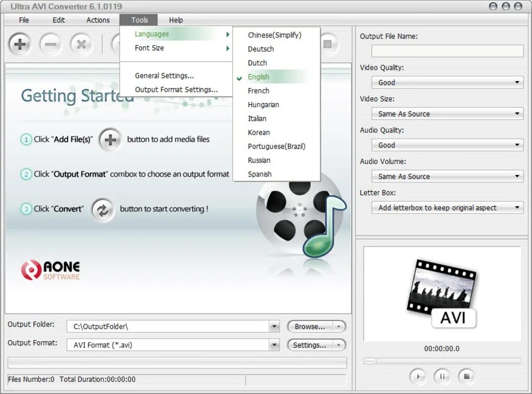Viewport: 532px width, 394px height.
Task: Click the Files Number:0 status text
Action: point(31,379)
